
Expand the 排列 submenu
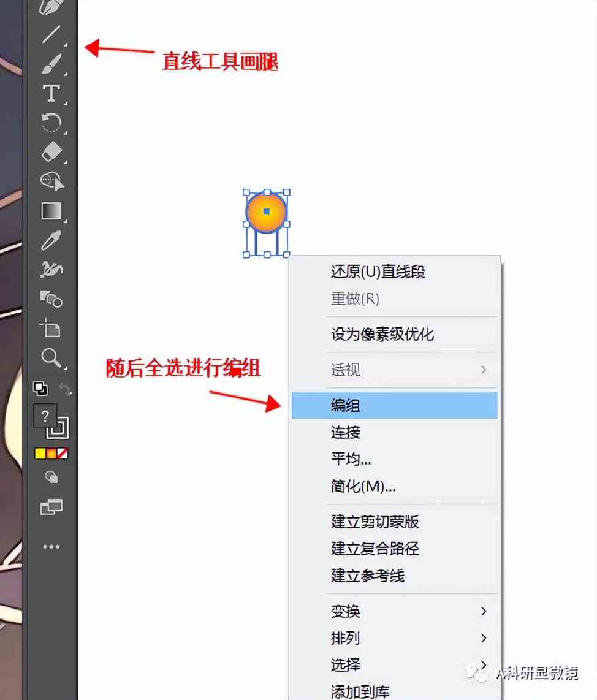(394, 638)
